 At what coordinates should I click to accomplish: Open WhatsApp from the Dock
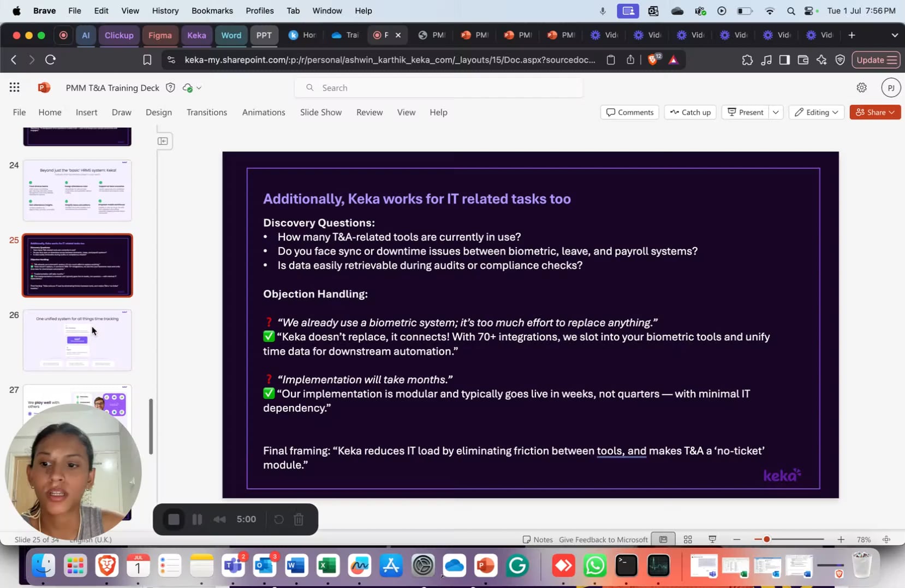click(x=595, y=566)
